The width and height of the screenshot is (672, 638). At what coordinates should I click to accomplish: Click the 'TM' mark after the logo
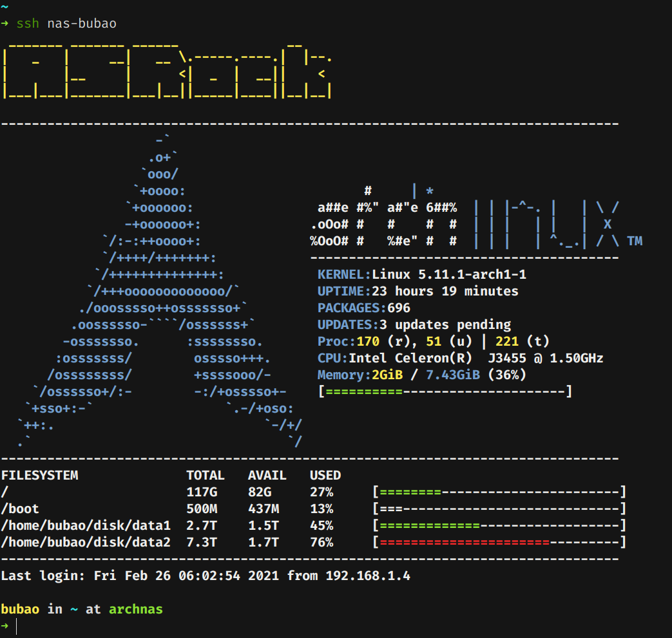coord(635,241)
